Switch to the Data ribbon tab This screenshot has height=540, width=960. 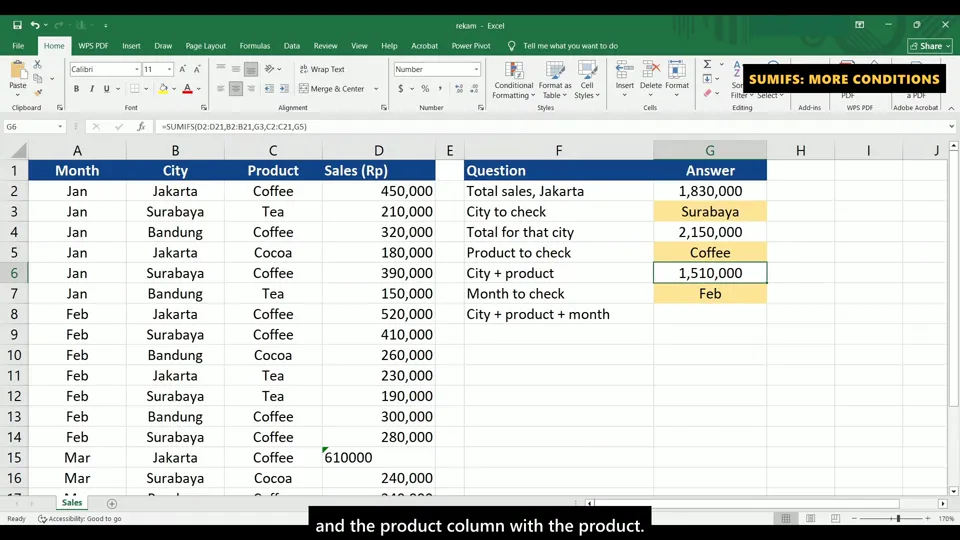291,46
